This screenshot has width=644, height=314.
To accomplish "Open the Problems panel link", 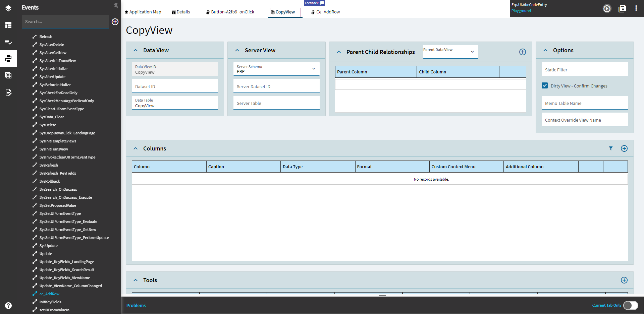I will click(136, 305).
